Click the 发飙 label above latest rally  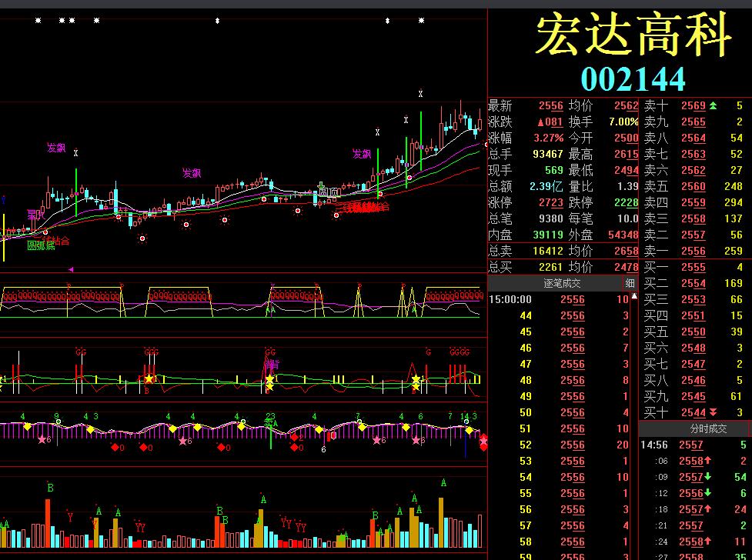[362, 154]
